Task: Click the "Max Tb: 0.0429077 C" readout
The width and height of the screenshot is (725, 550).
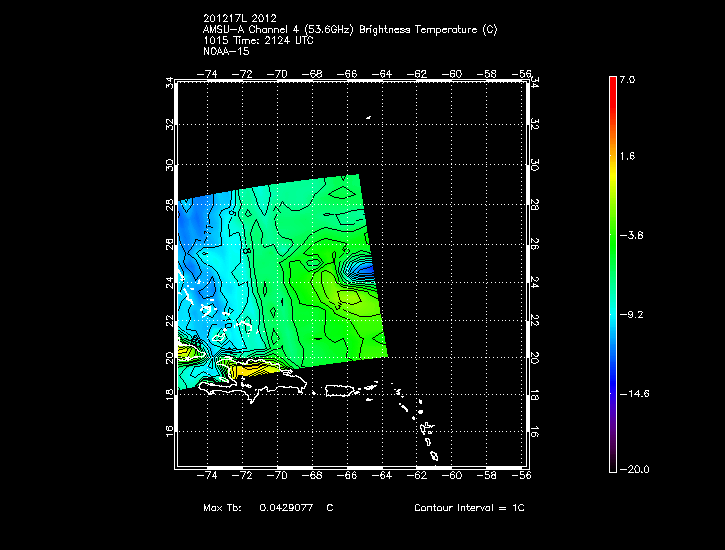Action: pos(268,507)
